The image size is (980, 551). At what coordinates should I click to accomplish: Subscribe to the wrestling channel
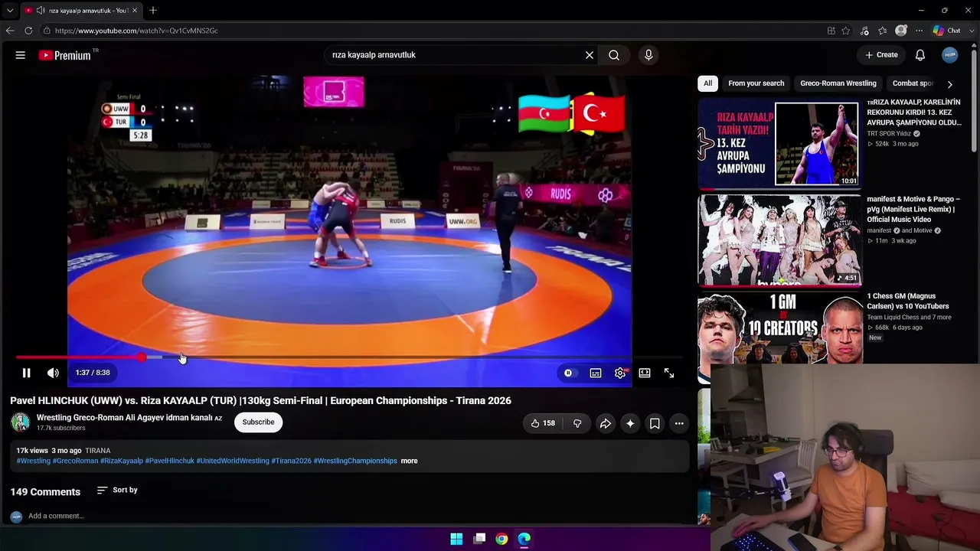tap(258, 422)
